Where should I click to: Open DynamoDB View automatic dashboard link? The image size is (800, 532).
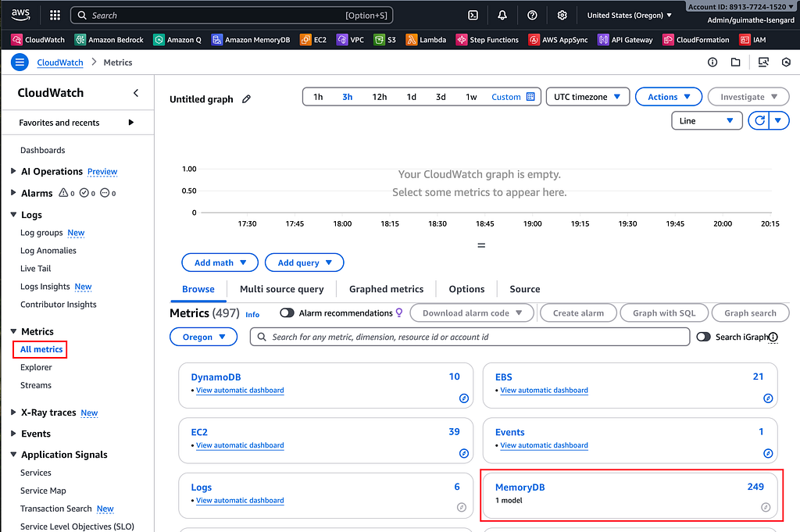[x=240, y=390]
